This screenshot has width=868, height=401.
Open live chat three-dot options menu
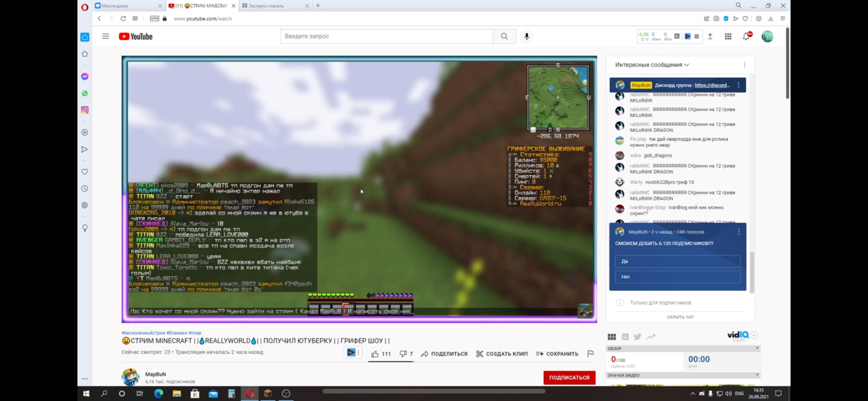[x=745, y=65]
